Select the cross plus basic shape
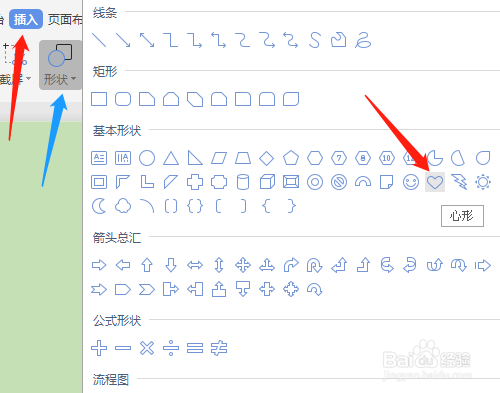The height and width of the screenshot is (393, 500). pos(195,182)
